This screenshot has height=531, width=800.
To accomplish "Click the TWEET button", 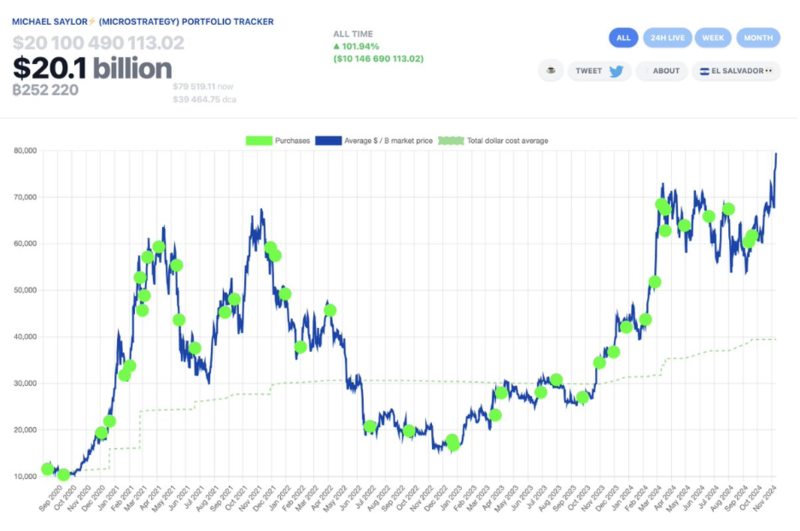I will (x=599, y=71).
